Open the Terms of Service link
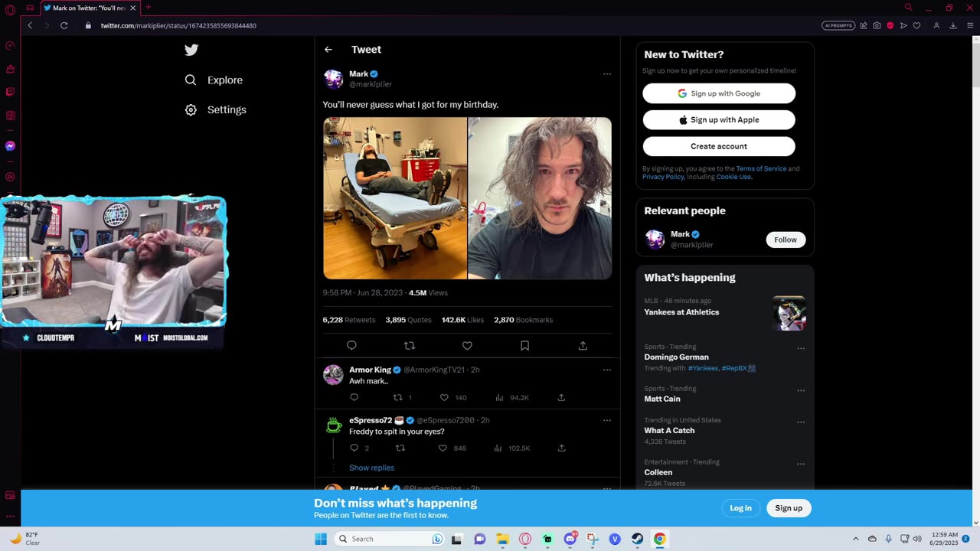Viewport: 980px width, 551px height. click(761, 168)
